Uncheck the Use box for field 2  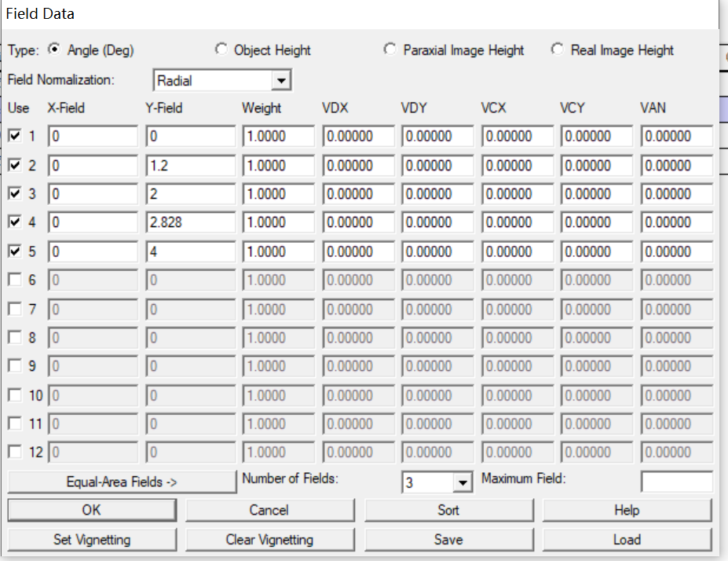pyautogui.click(x=15, y=165)
